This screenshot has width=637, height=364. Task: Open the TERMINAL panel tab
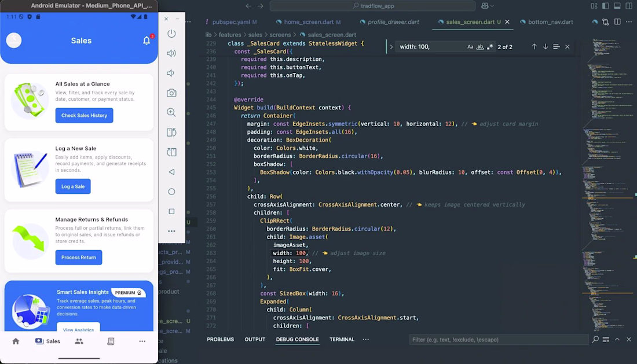[342, 339]
